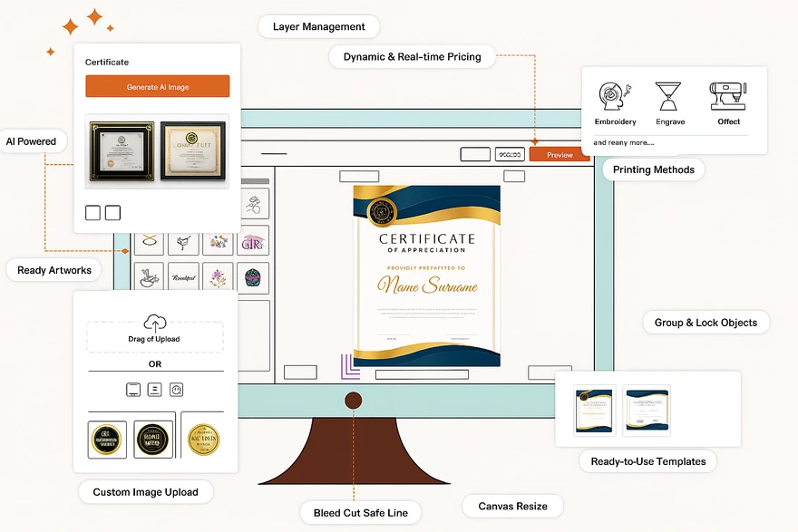
Task: Select the gold badge upload thumbnail
Action: (203, 438)
